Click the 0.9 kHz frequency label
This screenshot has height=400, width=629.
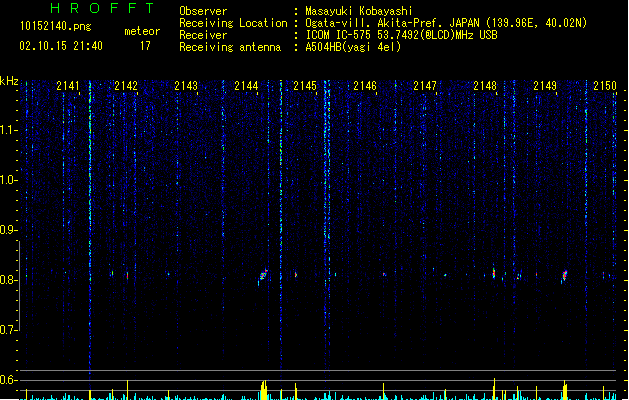pyautogui.click(x=9, y=230)
